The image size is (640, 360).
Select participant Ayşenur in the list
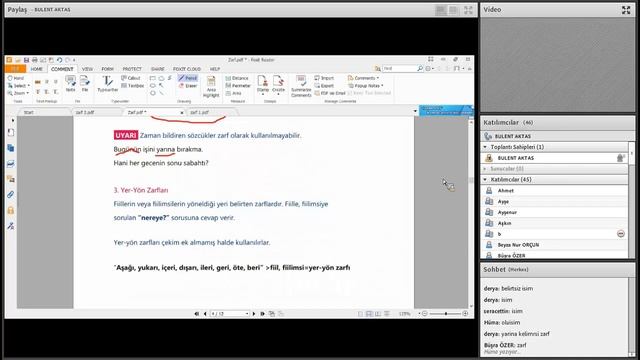pos(554,212)
